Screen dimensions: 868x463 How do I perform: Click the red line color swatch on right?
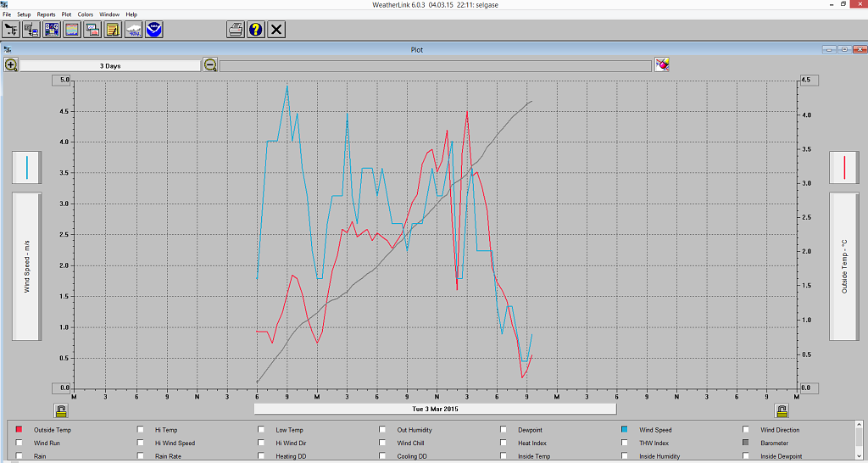(x=843, y=168)
